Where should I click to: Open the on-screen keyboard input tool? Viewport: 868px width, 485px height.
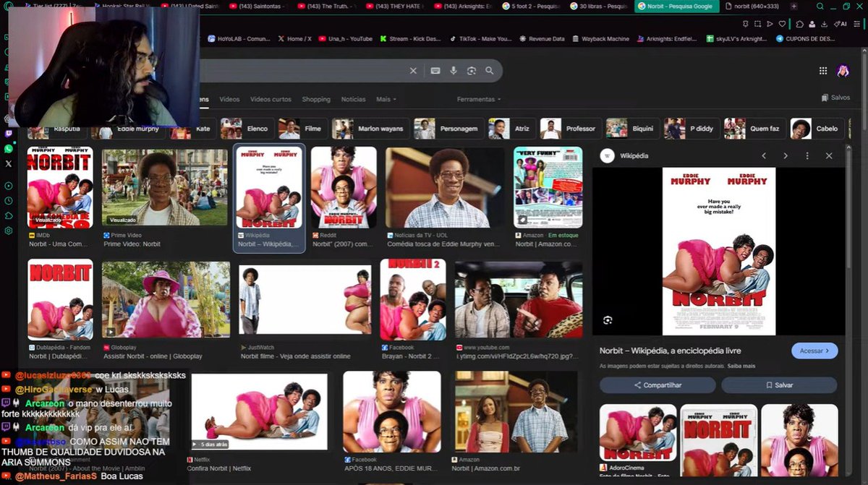click(435, 71)
